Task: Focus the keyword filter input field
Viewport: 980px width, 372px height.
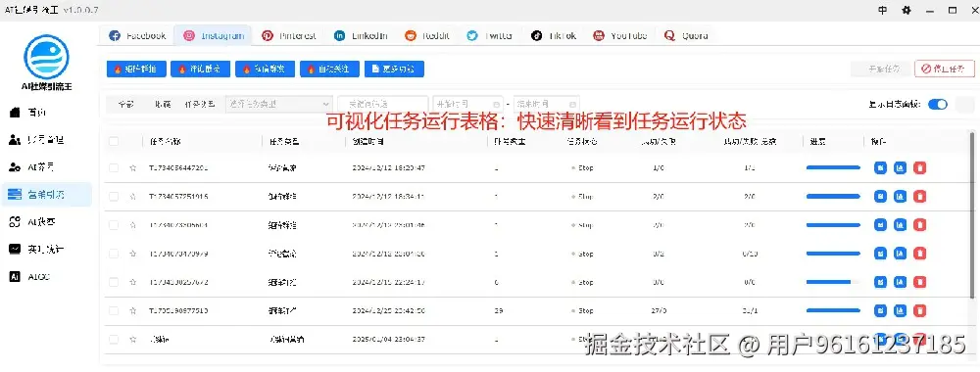Action: coord(383,104)
